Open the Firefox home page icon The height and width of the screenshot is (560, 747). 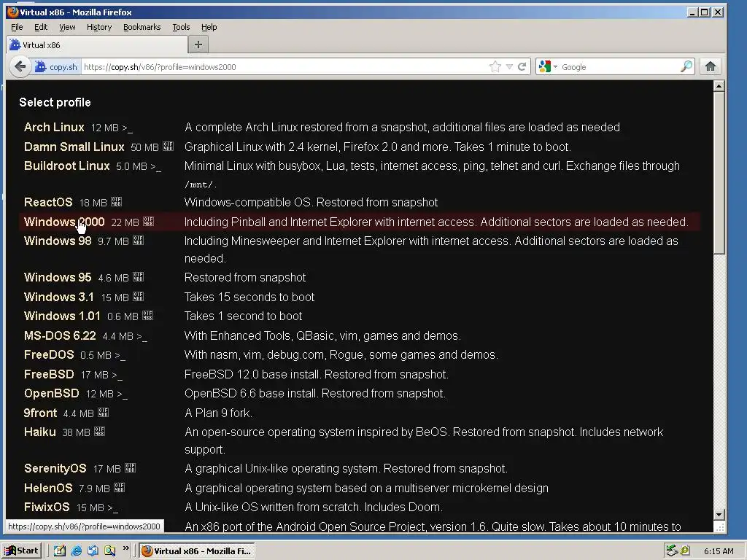coord(711,66)
